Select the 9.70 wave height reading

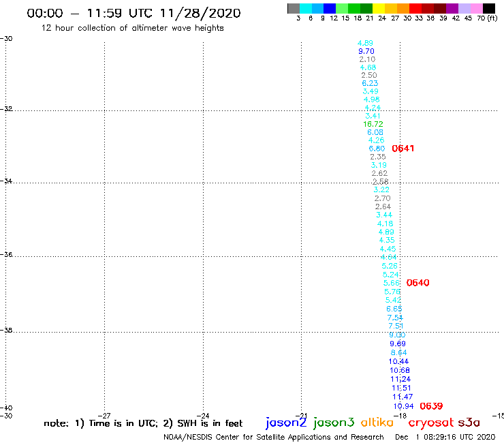pos(366,51)
